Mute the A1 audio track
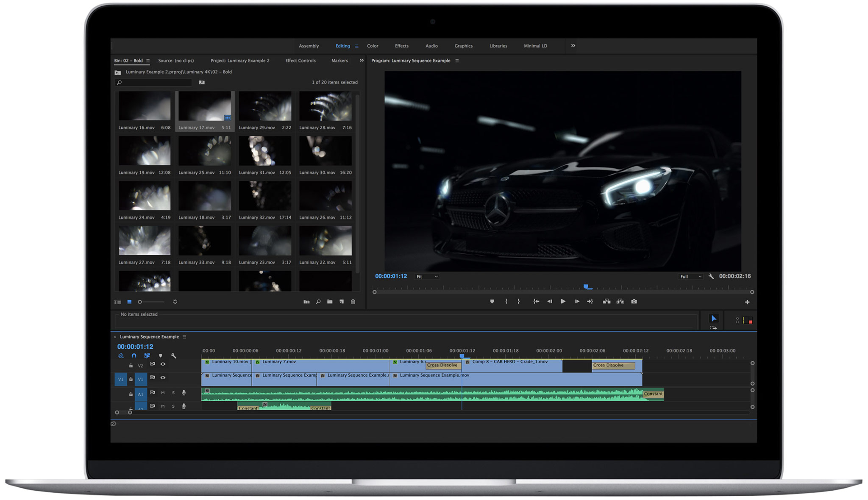Screen dimensions: 868x500 pos(163,393)
